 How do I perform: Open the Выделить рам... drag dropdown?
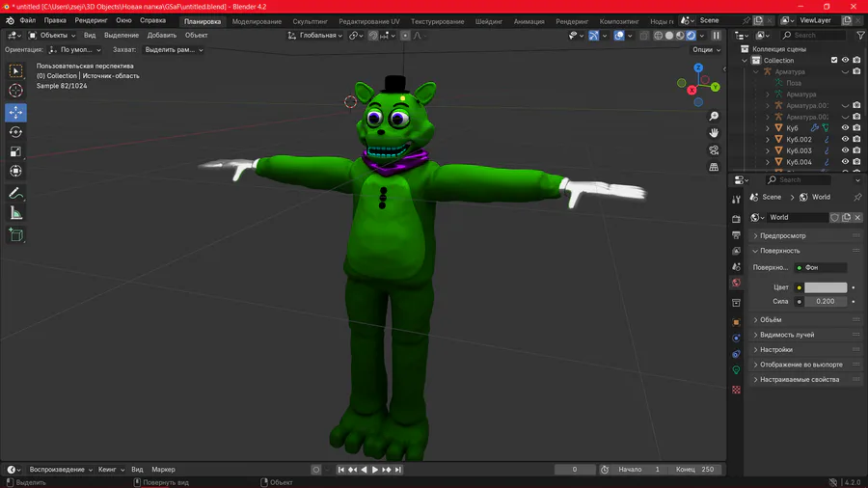tap(174, 50)
